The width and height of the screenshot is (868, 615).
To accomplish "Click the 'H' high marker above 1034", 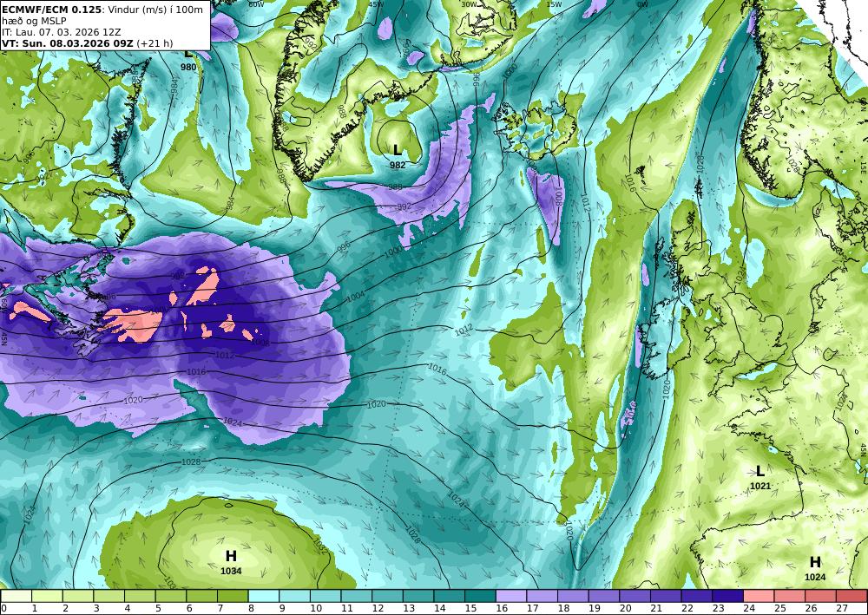I will 231,556.
